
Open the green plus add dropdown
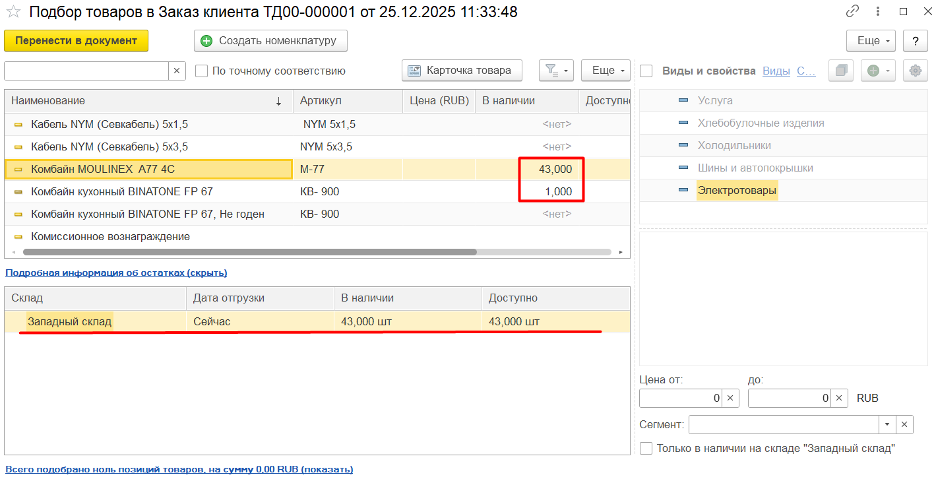tap(879, 71)
